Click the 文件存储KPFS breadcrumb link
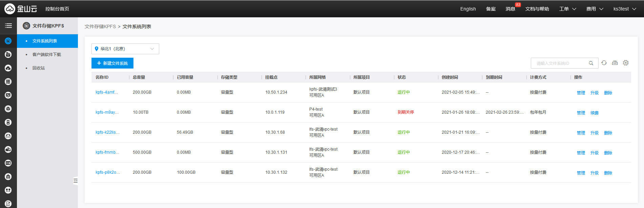The width and height of the screenshot is (644, 208). pos(100,26)
